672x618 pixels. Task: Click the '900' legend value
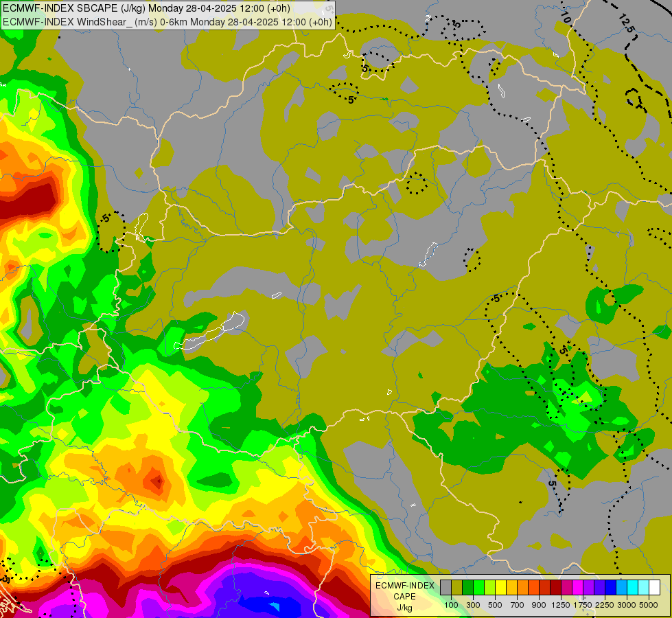(x=539, y=605)
